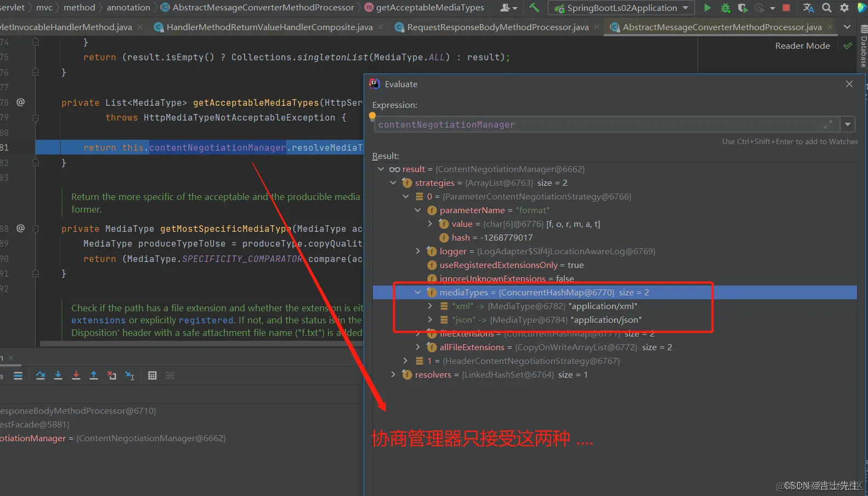This screenshot has width=868, height=496.
Task: Close the debug session tab
Action: click(11, 358)
